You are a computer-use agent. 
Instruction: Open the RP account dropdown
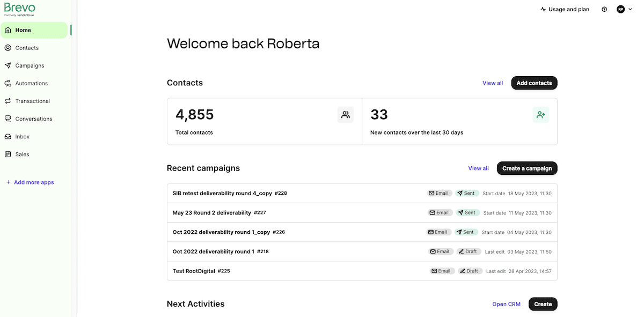point(620,9)
